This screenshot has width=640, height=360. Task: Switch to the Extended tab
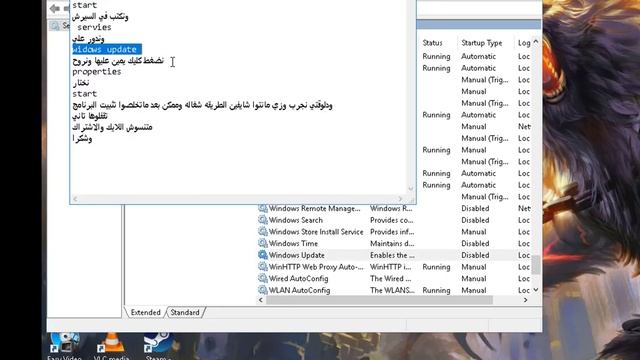pyautogui.click(x=145, y=312)
